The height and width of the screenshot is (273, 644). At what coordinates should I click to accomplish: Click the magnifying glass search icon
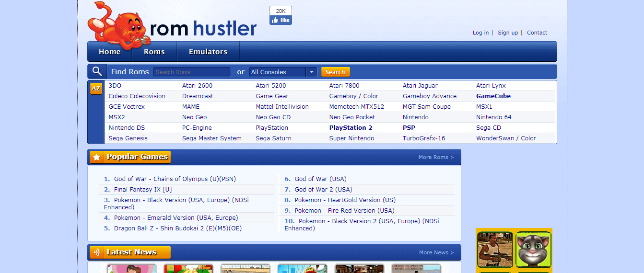tap(97, 71)
